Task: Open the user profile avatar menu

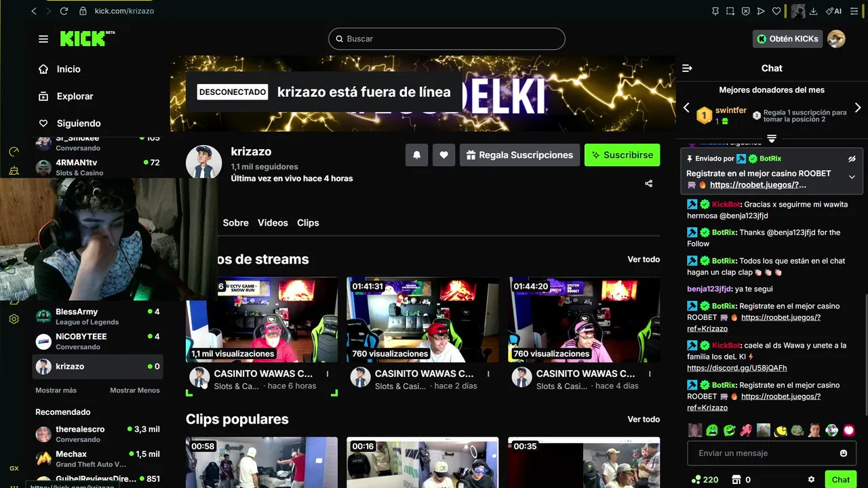Action: [836, 39]
